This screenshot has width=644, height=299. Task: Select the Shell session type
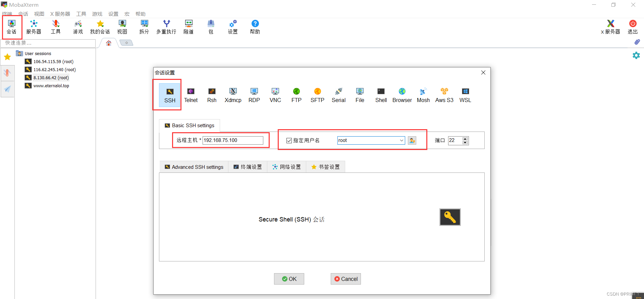tap(381, 95)
